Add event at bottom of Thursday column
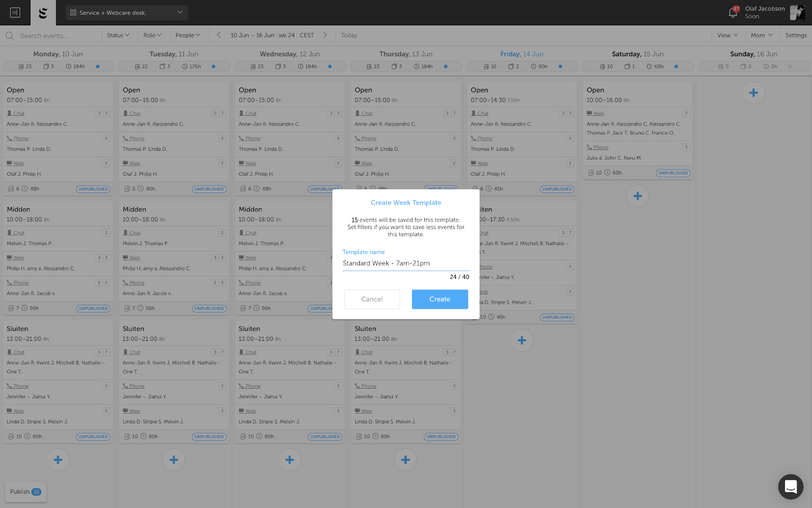The image size is (812, 508). coord(405,460)
